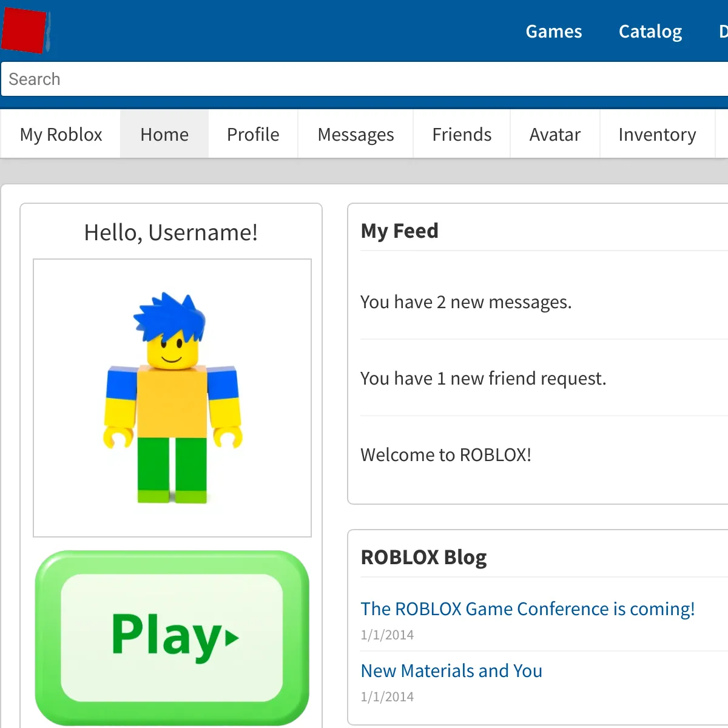Click the 'ROBLOX Blog' heading
This screenshot has height=728, width=728.
click(x=423, y=557)
